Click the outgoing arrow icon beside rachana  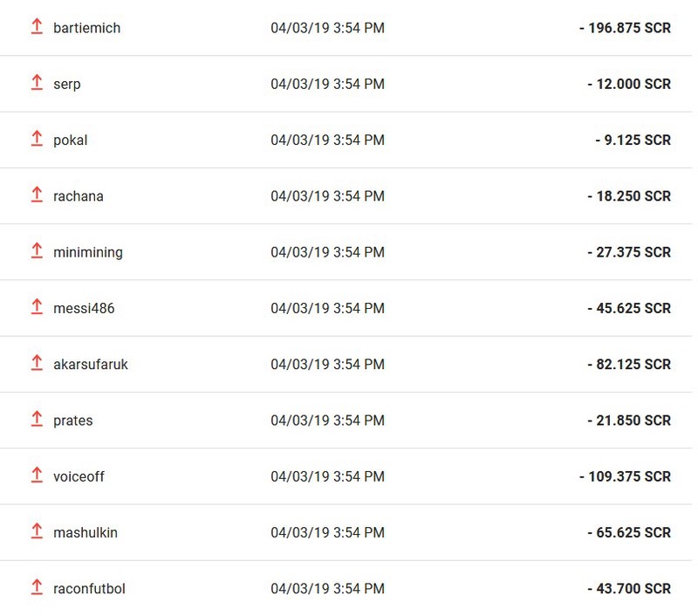point(37,195)
